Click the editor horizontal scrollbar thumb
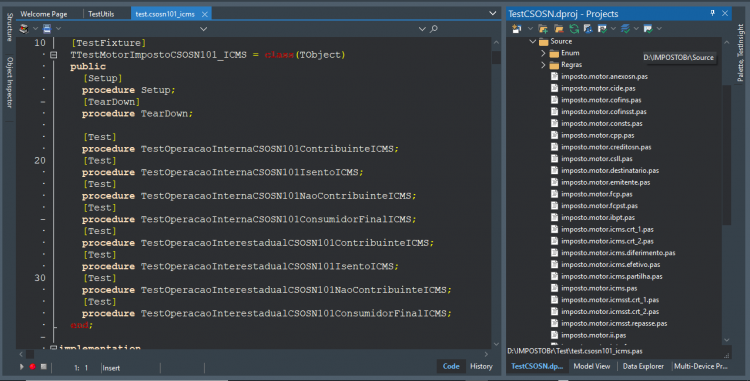The width and height of the screenshot is (750, 381). 30,354
